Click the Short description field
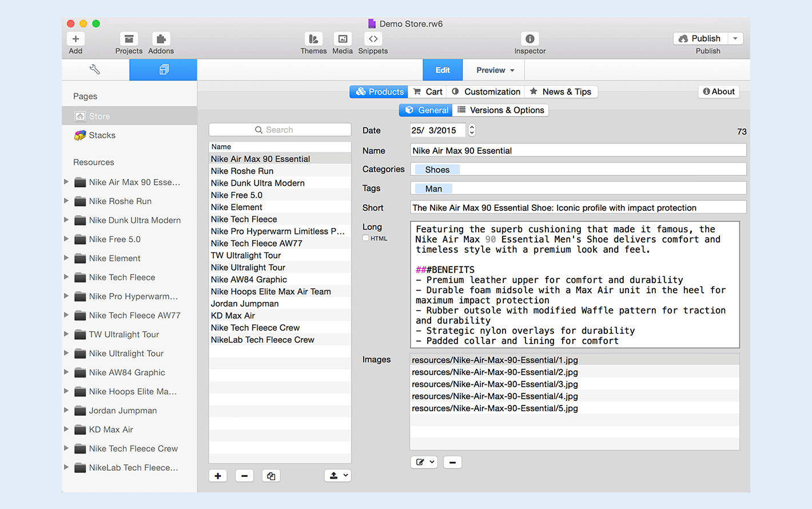This screenshot has height=509, width=812. tap(578, 208)
